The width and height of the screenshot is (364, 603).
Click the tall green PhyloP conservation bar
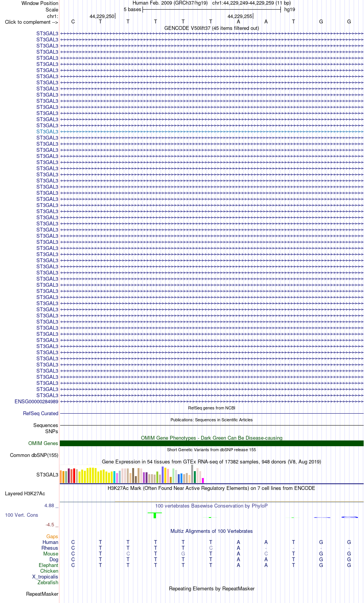coord(155,515)
